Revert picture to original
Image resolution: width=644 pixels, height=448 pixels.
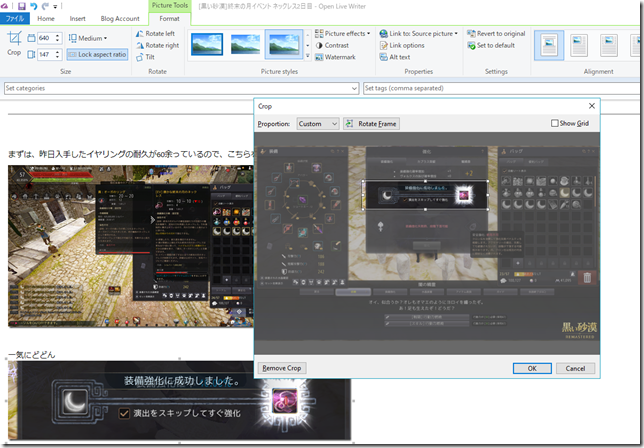click(x=496, y=34)
